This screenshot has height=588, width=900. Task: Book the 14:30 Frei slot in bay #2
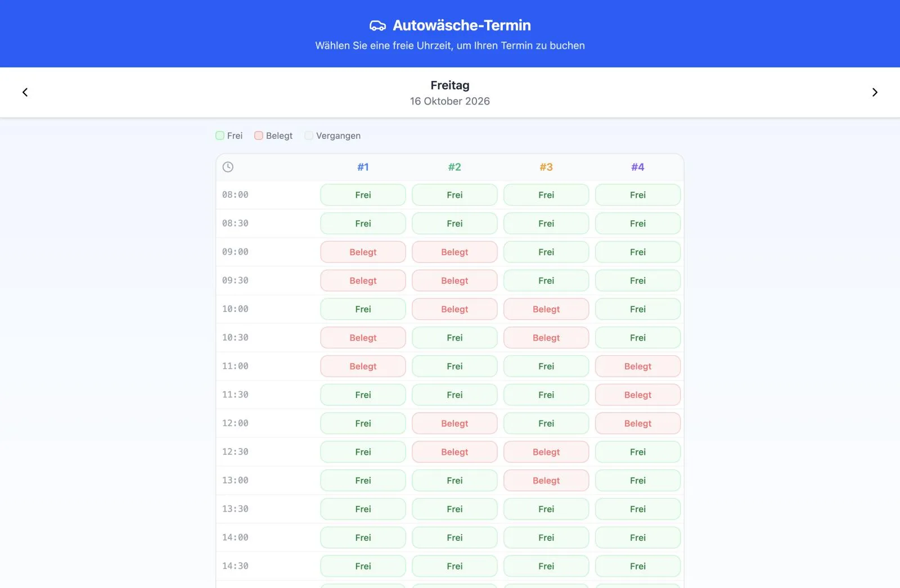click(454, 567)
